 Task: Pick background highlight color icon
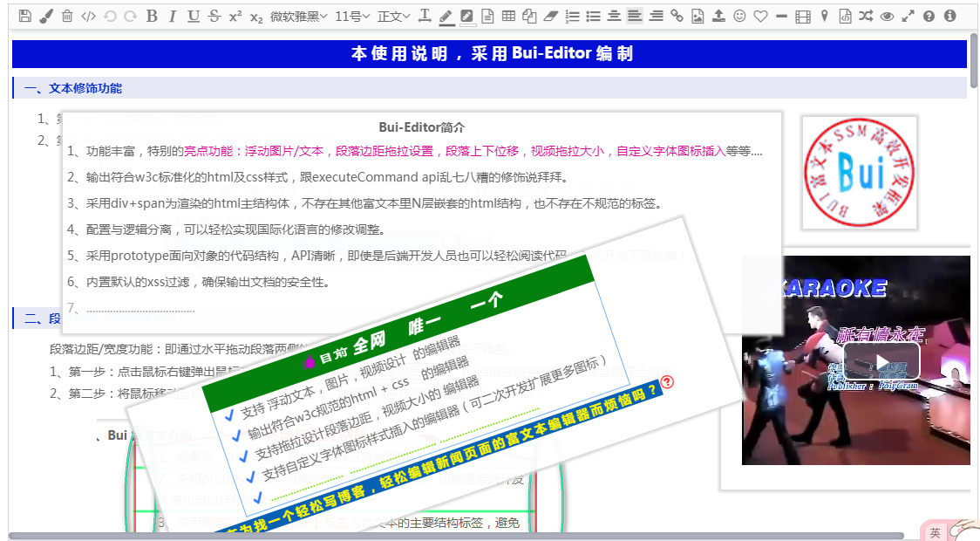point(466,17)
